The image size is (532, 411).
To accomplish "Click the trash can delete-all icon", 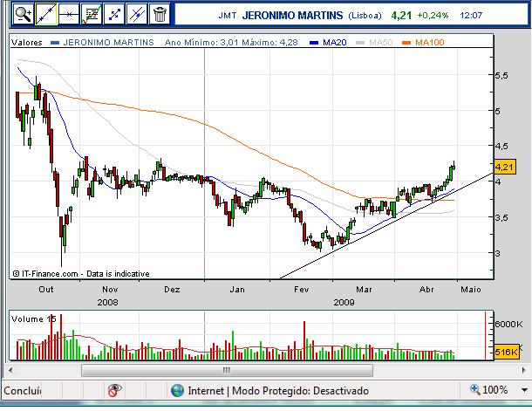I will point(160,14).
